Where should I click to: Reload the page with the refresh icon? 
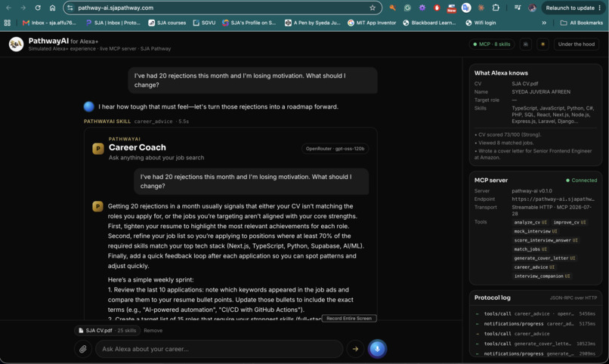pos(38,8)
